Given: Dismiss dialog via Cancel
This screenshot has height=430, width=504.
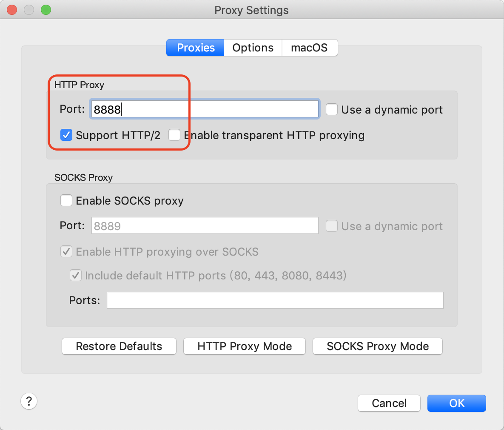Looking at the screenshot, I should tap(389, 403).
